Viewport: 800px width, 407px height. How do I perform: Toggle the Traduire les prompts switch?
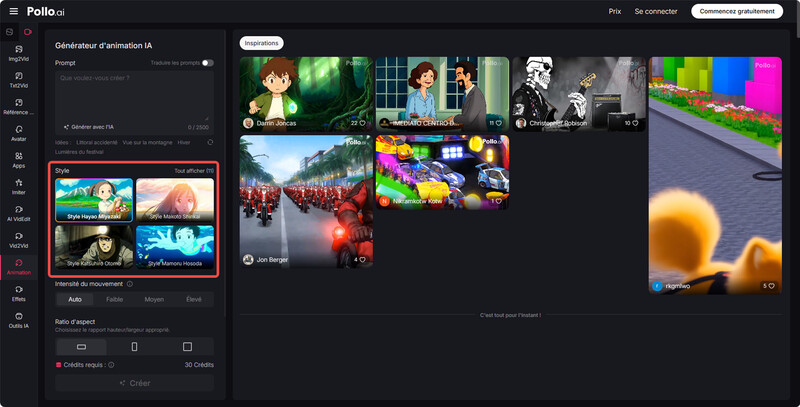pyautogui.click(x=208, y=63)
